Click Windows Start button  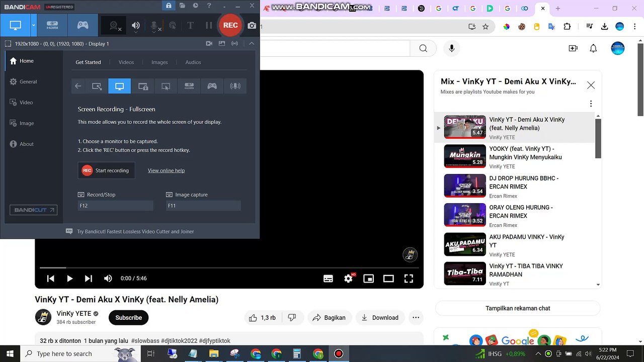(x=10, y=353)
